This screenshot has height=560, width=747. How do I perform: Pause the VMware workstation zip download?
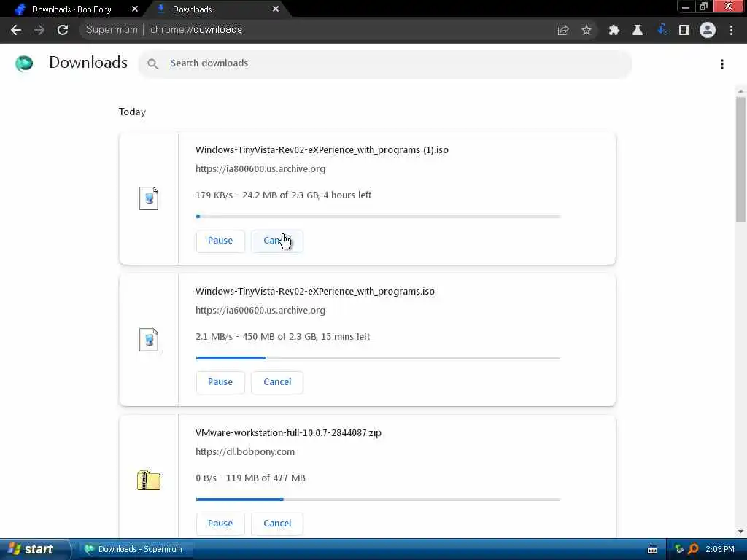(x=220, y=524)
